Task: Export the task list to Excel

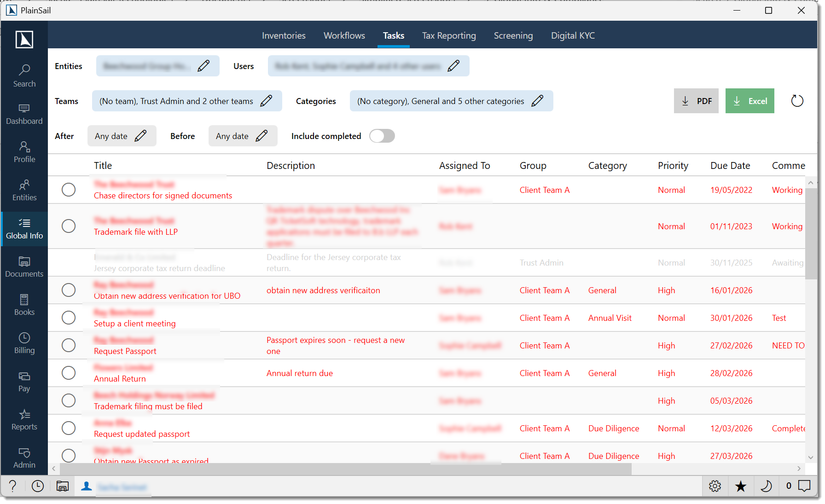Action: tap(749, 101)
